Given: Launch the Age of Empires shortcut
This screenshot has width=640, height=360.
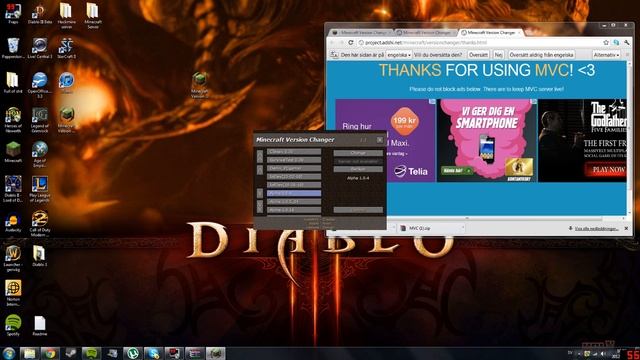Looking at the screenshot, I should tap(40, 154).
